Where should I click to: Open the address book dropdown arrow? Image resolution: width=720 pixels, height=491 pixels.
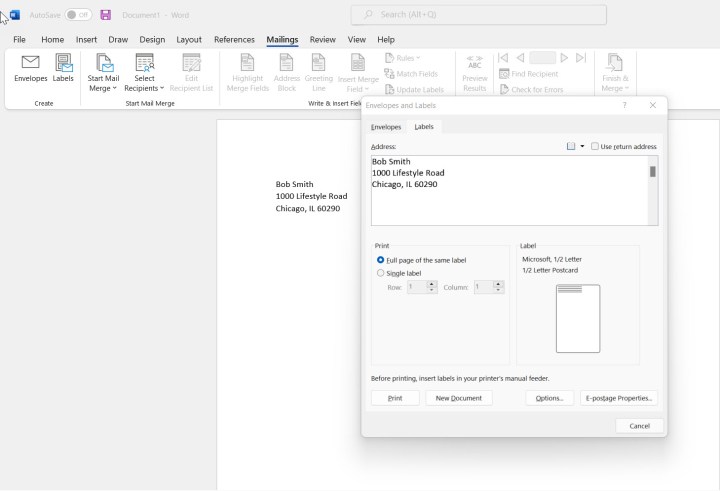click(x=582, y=146)
